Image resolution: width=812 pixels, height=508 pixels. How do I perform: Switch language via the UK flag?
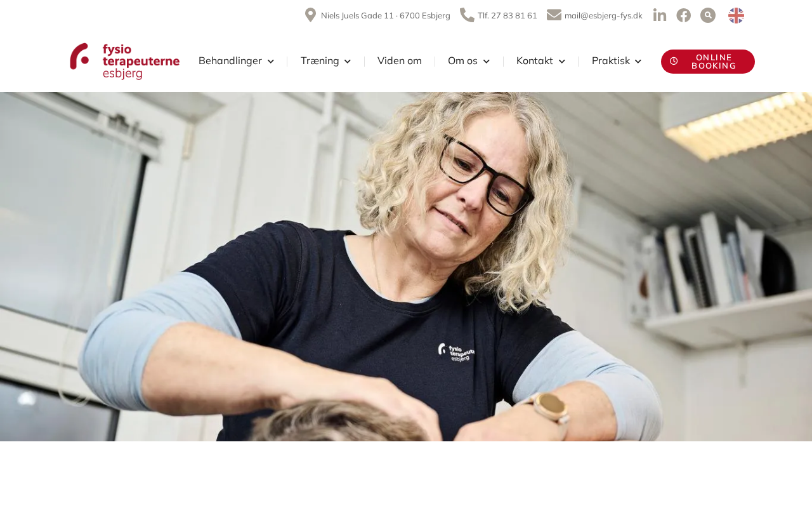pyautogui.click(x=736, y=15)
